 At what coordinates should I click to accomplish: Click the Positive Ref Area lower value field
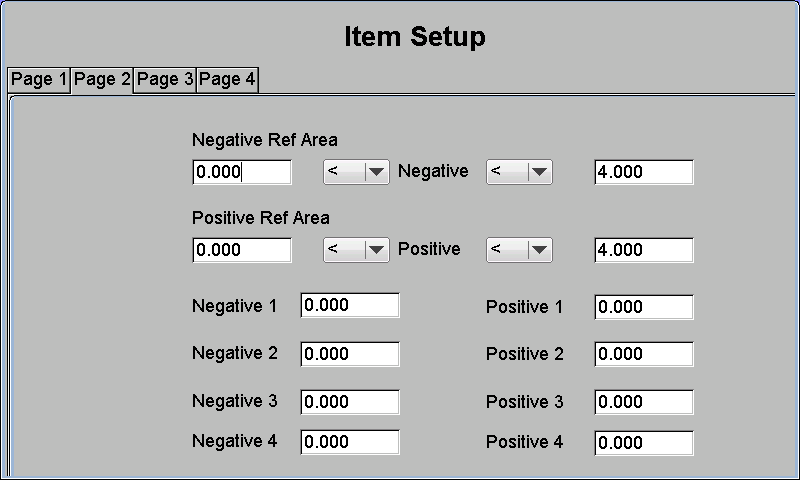[242, 250]
